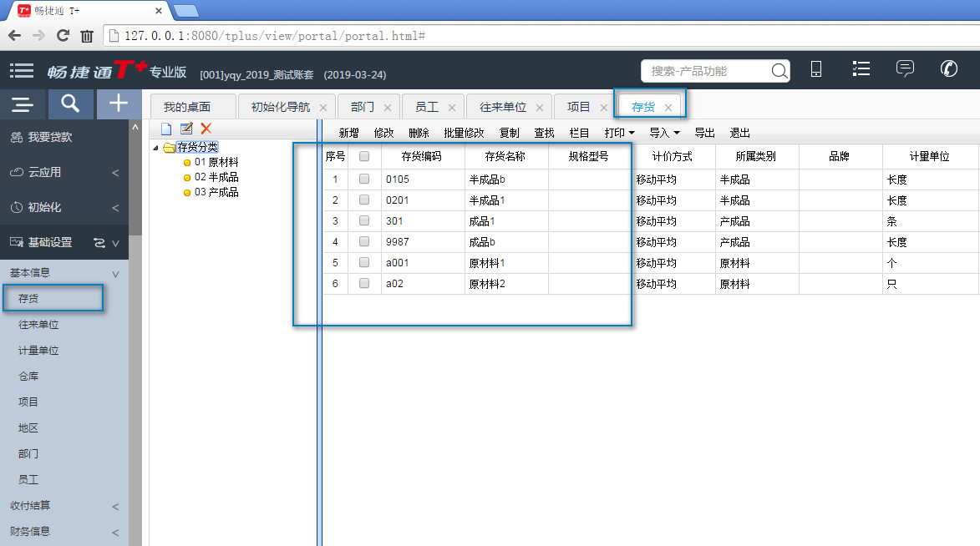
Task: Open the mobile phone icon in header
Action: (816, 70)
